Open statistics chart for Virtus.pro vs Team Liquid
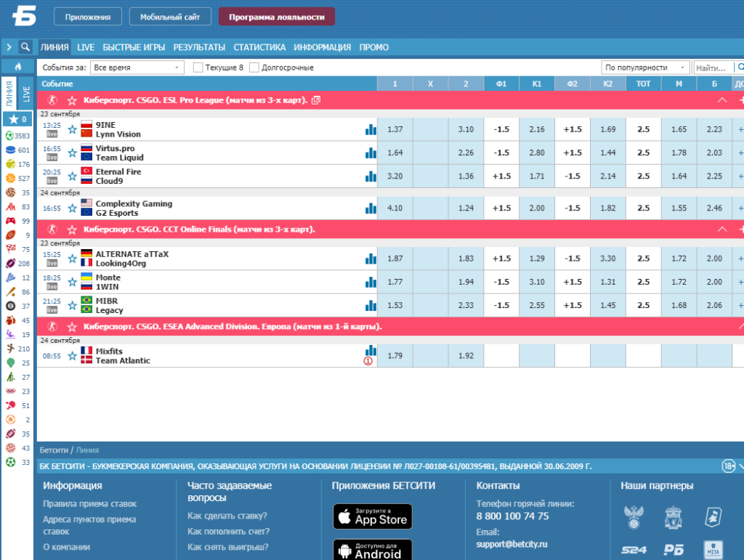The image size is (744, 560). tap(371, 153)
